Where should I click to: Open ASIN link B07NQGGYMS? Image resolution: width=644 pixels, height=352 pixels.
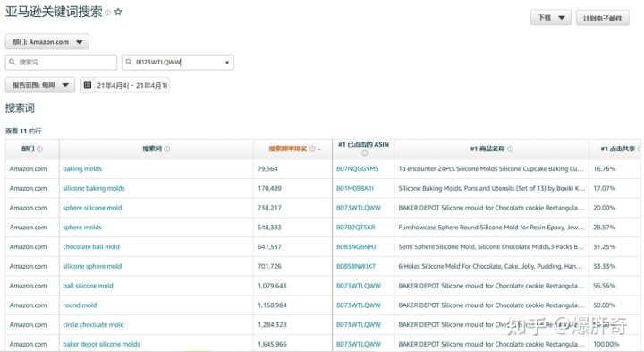click(x=357, y=168)
